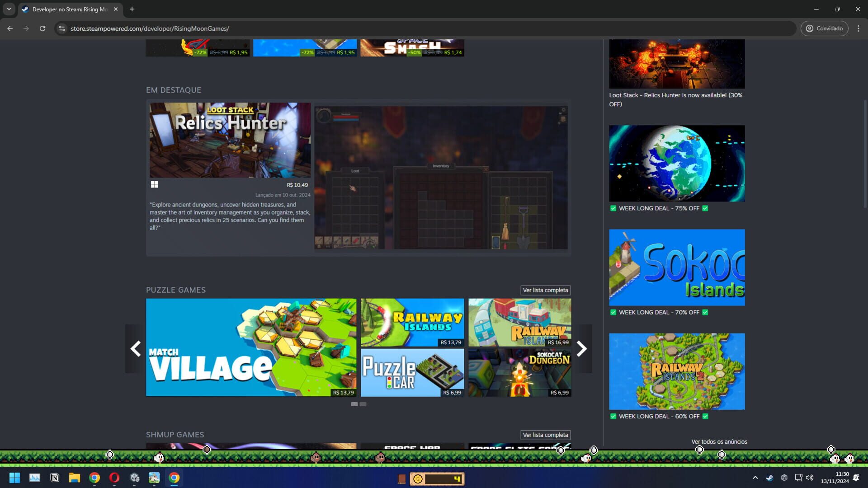
Task: Expand the hidden icons tray chevron
Action: [x=755, y=477]
